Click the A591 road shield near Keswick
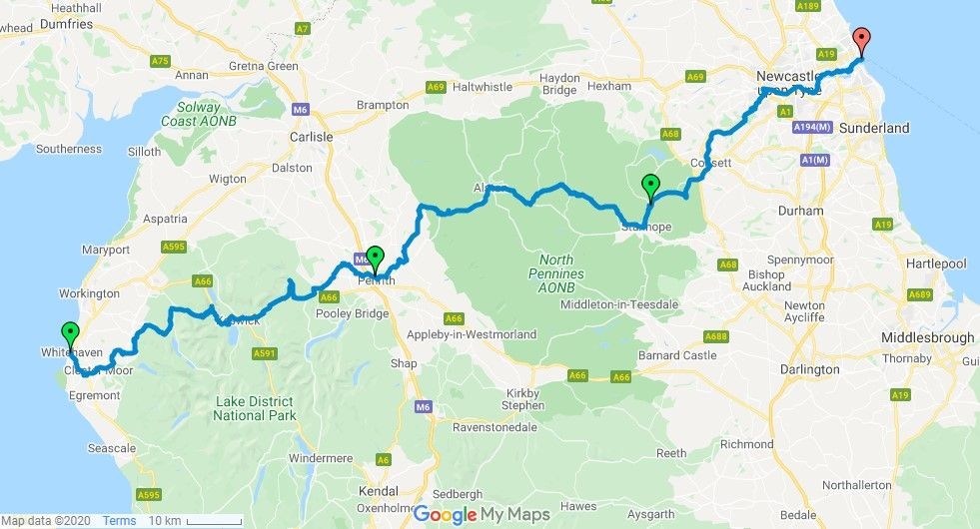 [x=265, y=353]
